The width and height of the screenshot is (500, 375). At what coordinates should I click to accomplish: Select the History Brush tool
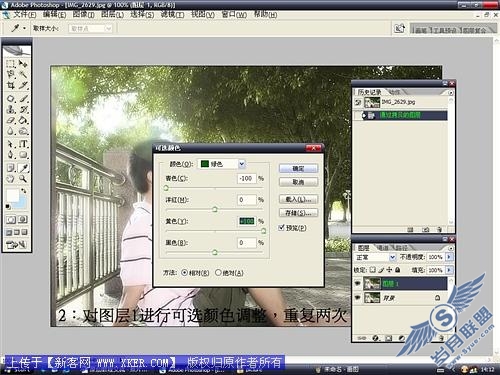23,109
